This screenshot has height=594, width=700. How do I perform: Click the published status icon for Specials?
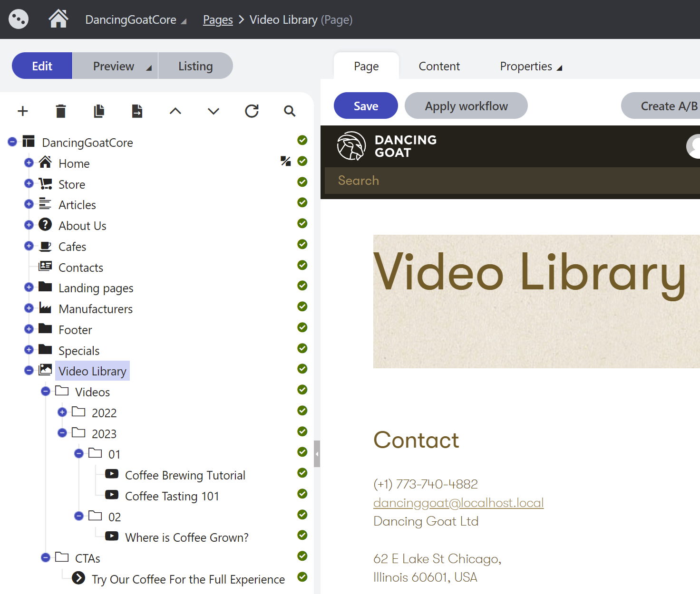[x=302, y=348]
